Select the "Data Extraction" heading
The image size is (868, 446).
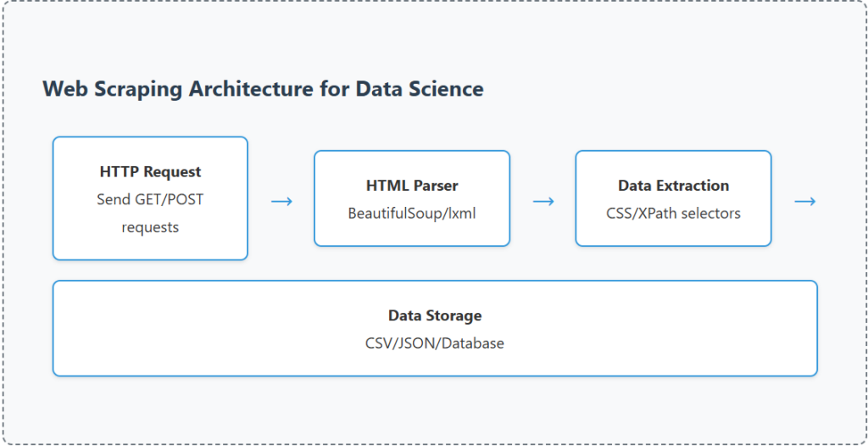[x=673, y=185]
